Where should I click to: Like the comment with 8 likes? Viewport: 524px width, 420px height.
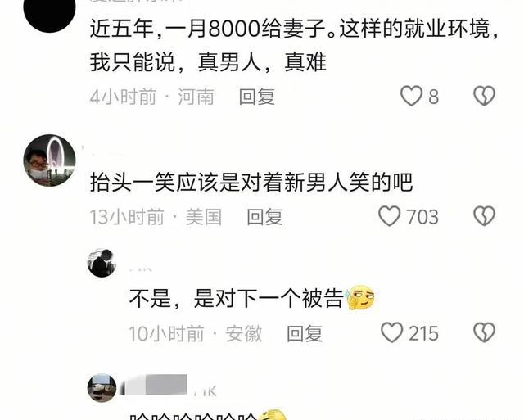click(x=411, y=96)
